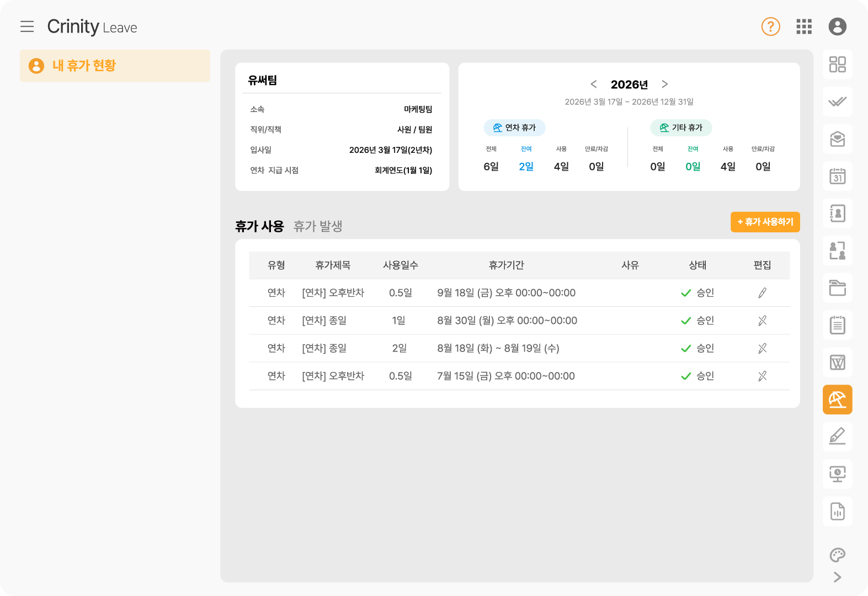Open the W document icon in sidebar
The height and width of the screenshot is (596, 868).
pyautogui.click(x=837, y=363)
